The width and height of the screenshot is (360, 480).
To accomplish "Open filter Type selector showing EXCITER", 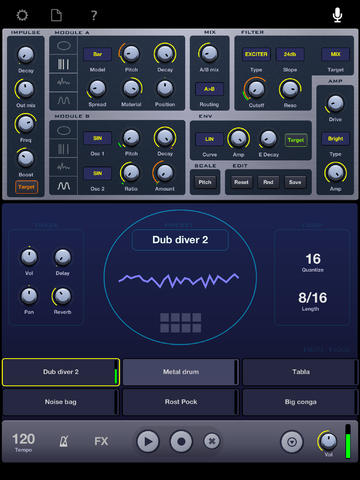I will click(256, 54).
